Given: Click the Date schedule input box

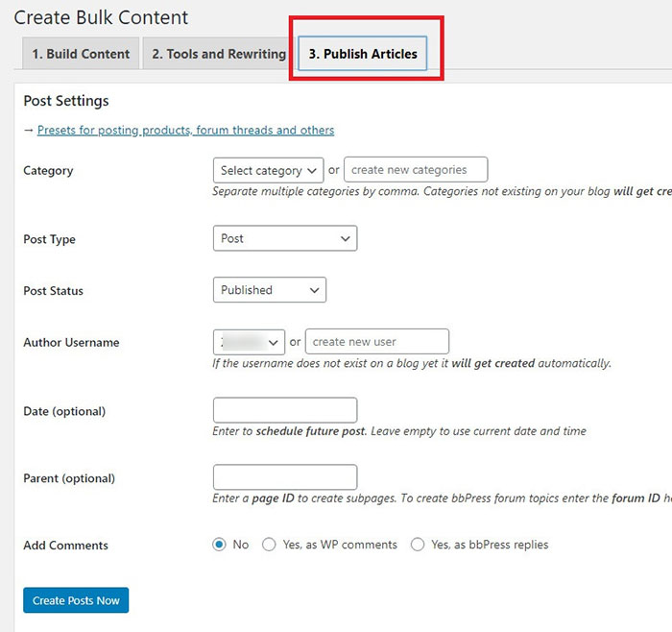Looking at the screenshot, I should click(x=284, y=410).
